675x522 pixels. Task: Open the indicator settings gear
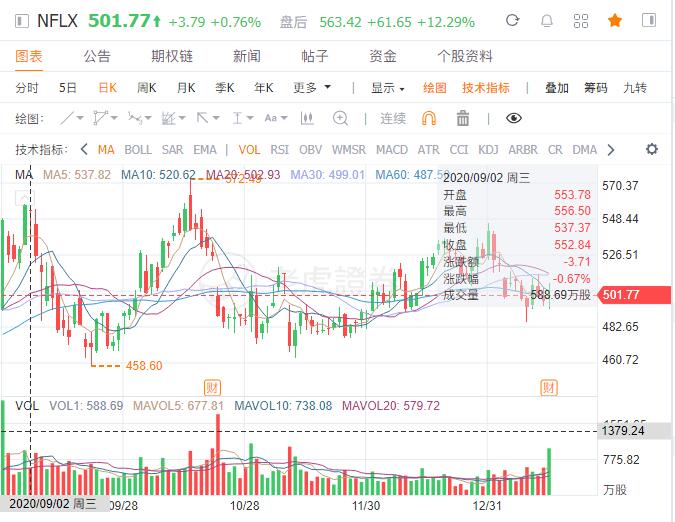tap(652, 149)
